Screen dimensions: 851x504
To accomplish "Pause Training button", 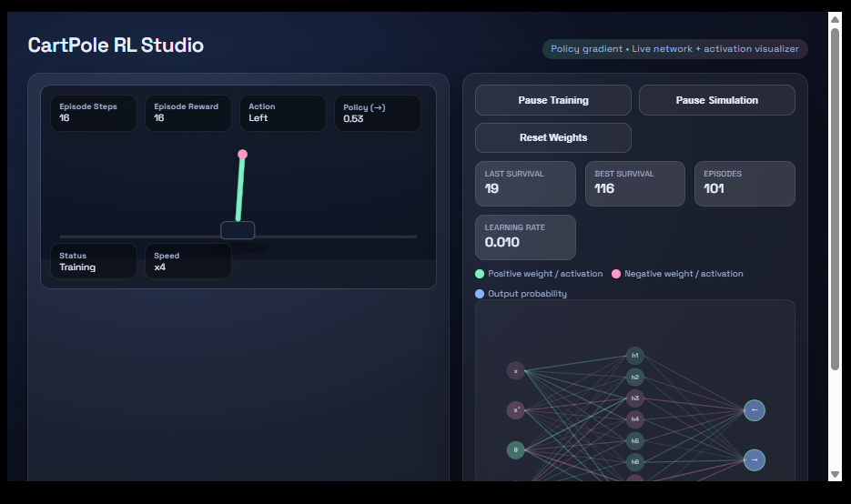I will coord(552,100).
